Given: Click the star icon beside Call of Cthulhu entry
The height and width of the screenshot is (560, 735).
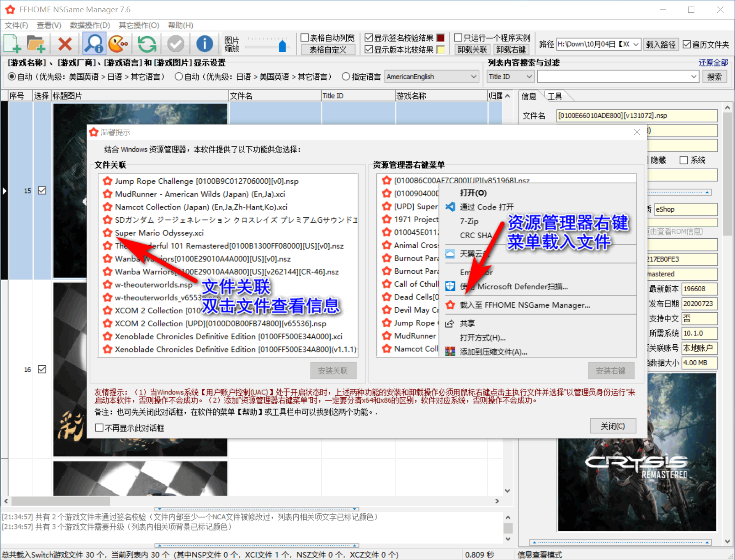Looking at the screenshot, I should click(387, 284).
